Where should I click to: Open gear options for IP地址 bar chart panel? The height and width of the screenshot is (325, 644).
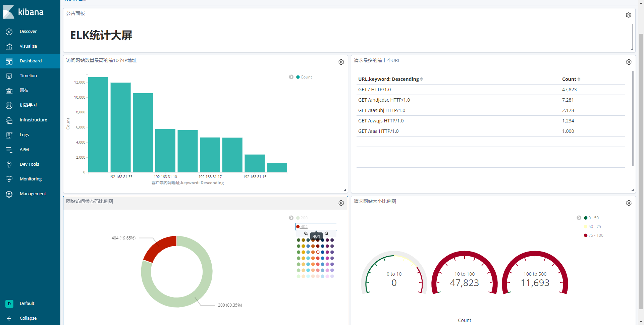(x=341, y=62)
